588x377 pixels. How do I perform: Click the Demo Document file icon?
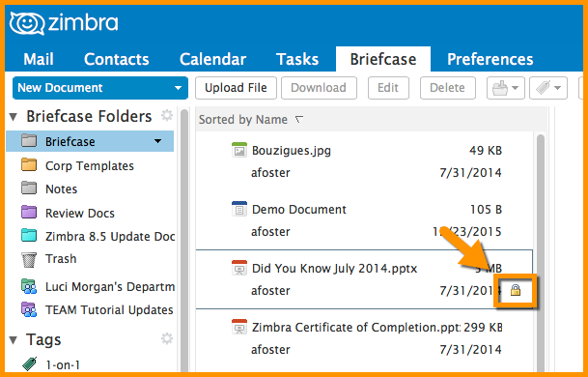pyautogui.click(x=239, y=209)
